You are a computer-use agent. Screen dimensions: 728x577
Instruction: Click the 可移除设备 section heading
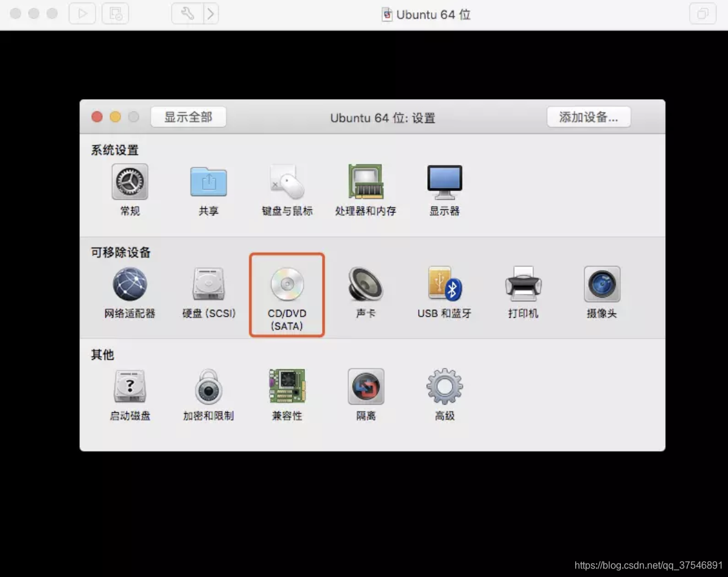pyautogui.click(x=121, y=252)
